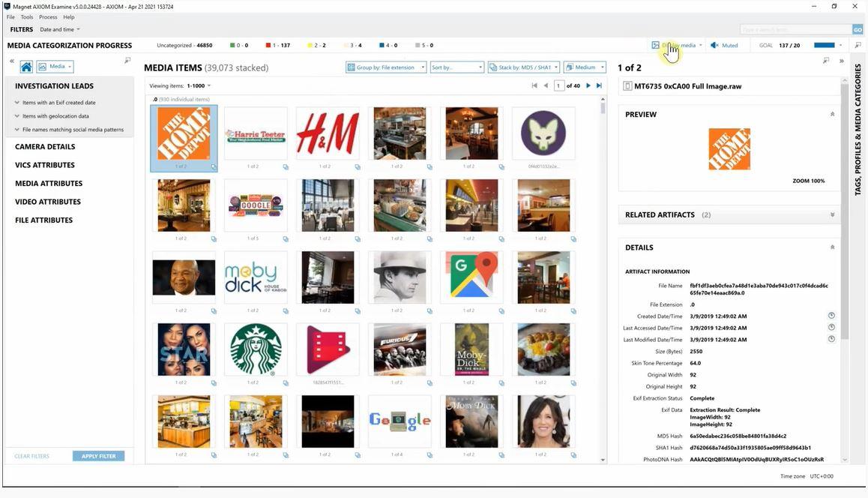The height and width of the screenshot is (498, 868).
Task: Open the Media view selector dropdown
Action: click(x=55, y=67)
